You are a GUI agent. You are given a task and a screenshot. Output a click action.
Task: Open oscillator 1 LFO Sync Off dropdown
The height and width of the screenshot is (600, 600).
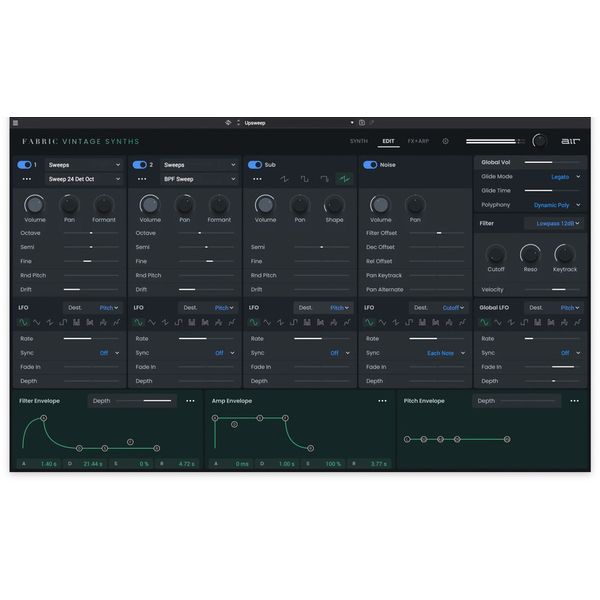[x=109, y=353]
